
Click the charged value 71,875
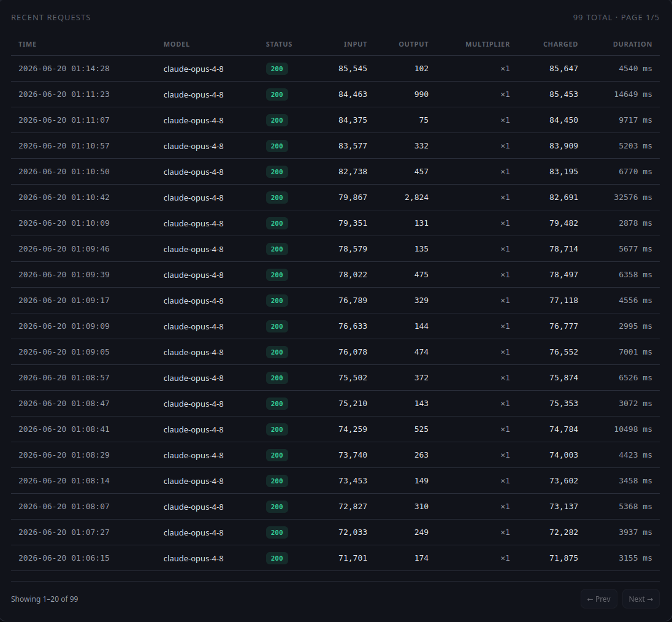tap(563, 558)
